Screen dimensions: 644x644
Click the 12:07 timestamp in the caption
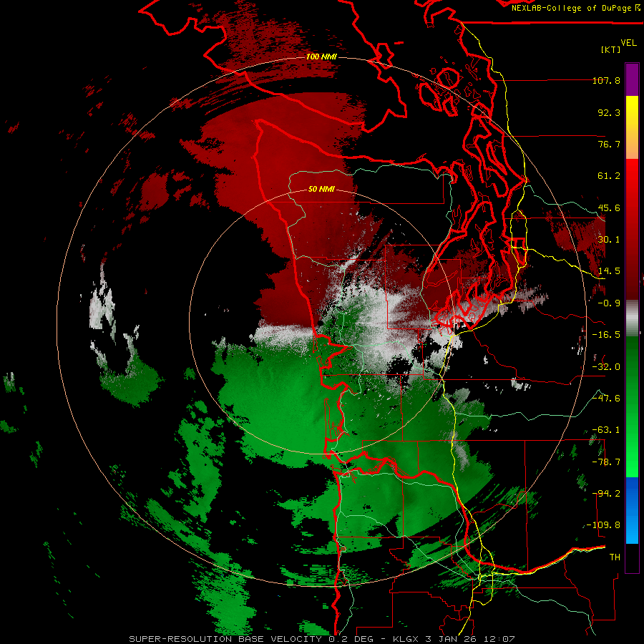(x=500, y=639)
